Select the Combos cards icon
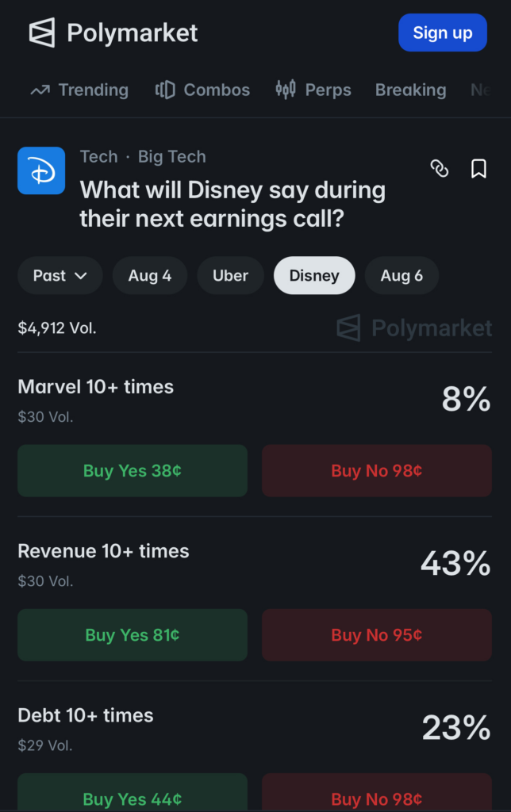The width and height of the screenshot is (511, 812). (165, 90)
